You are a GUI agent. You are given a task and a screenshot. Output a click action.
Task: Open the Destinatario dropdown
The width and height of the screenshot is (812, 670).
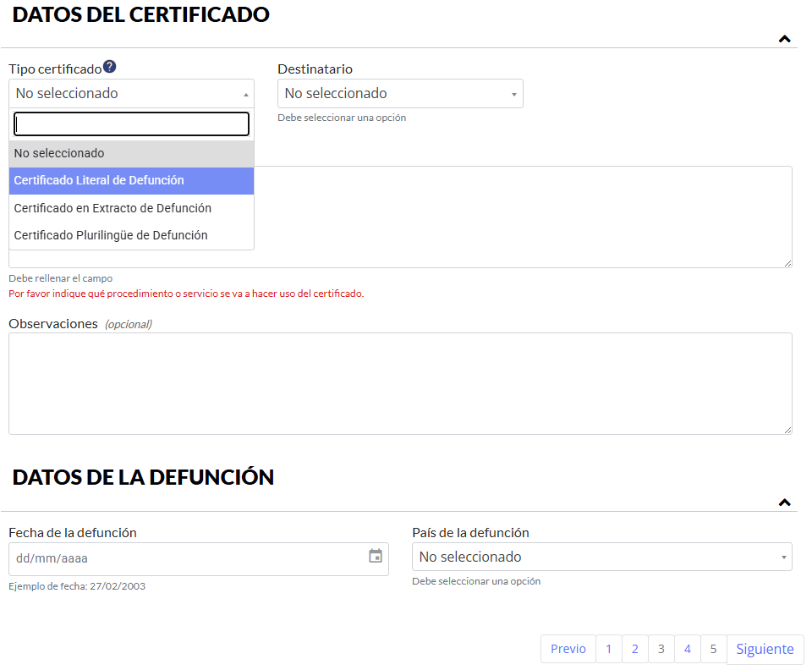pyautogui.click(x=399, y=93)
